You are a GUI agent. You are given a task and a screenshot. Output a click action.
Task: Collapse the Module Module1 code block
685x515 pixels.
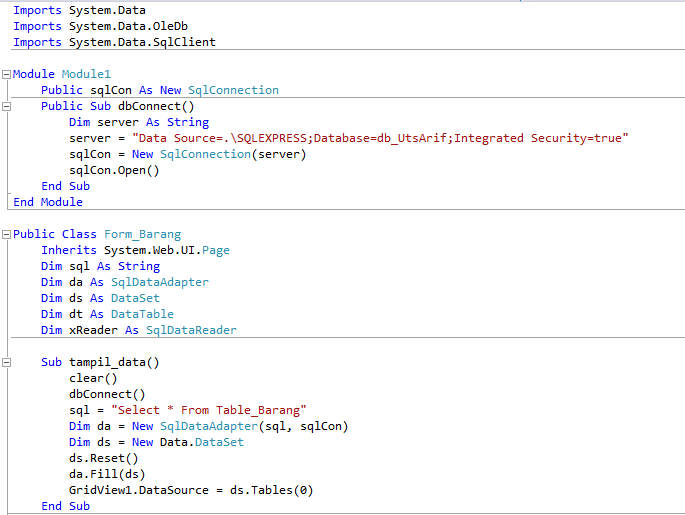point(6,74)
